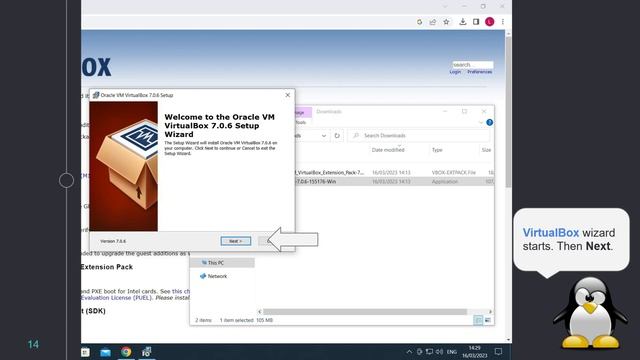Open the Microsoft Store taskbar icon
This screenshot has width=640, height=360.
85,352
